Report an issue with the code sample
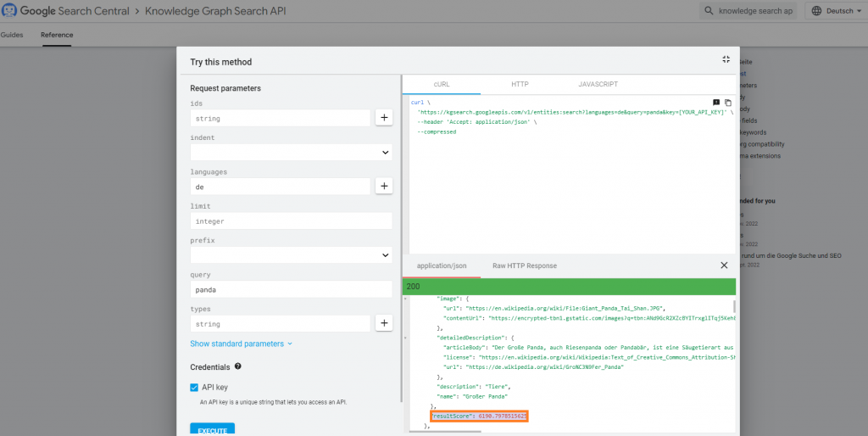 click(716, 103)
